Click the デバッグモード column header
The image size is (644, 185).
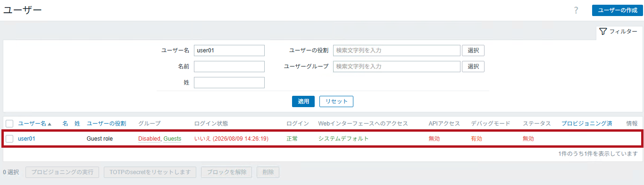(491, 124)
